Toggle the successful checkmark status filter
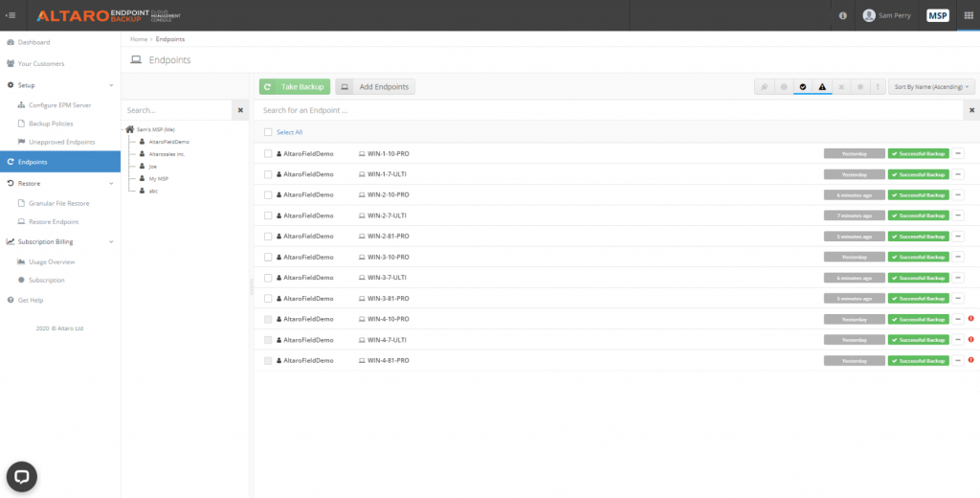 802,87
